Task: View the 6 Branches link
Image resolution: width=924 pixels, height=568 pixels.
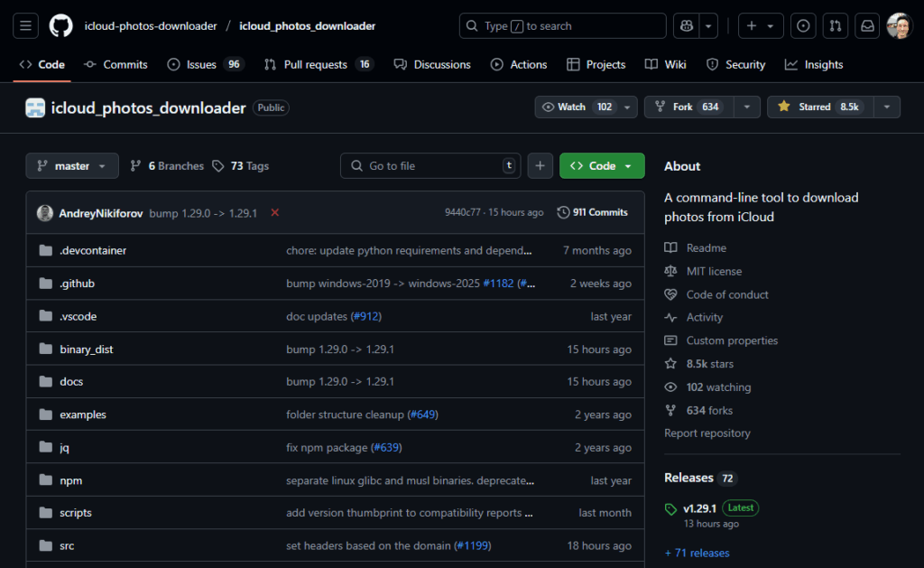Action: (x=167, y=166)
